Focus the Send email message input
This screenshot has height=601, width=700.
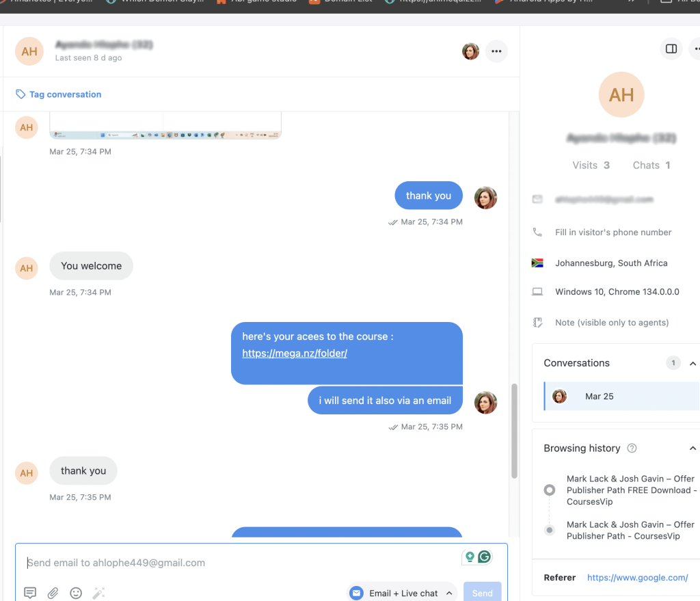pos(241,563)
